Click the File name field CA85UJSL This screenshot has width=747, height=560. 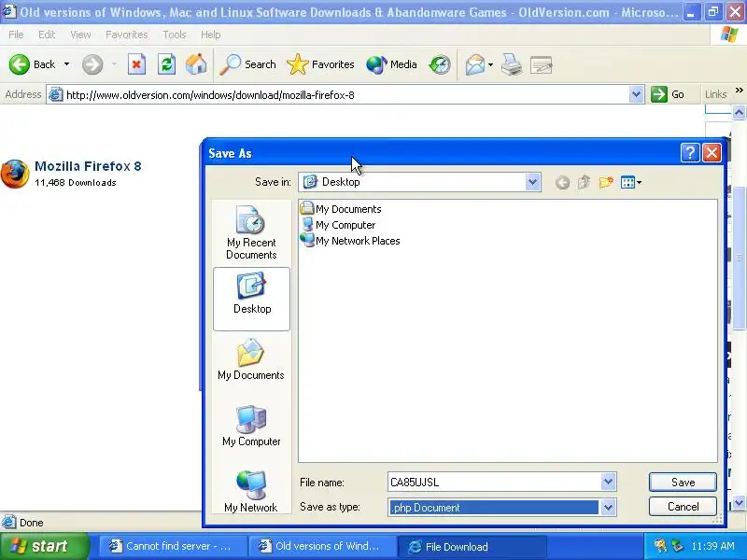[x=494, y=483]
